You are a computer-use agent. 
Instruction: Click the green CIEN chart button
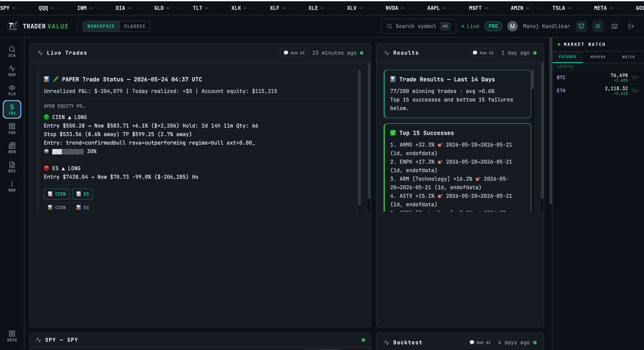tap(57, 194)
